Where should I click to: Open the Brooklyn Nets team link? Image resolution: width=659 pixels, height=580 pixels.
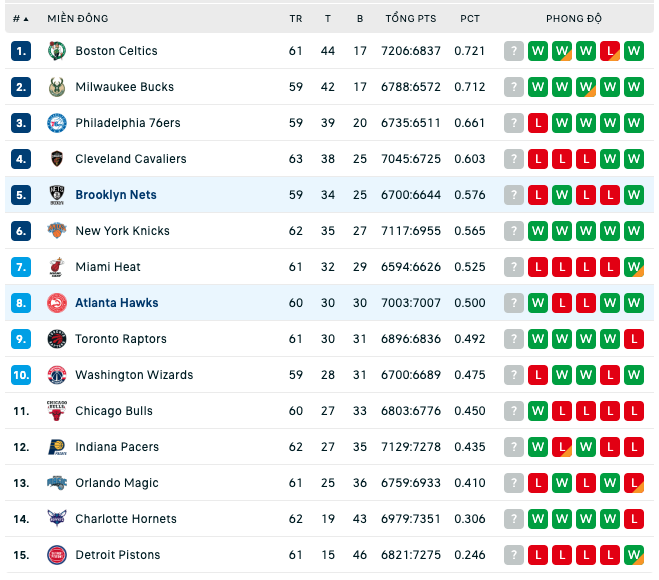(x=116, y=195)
